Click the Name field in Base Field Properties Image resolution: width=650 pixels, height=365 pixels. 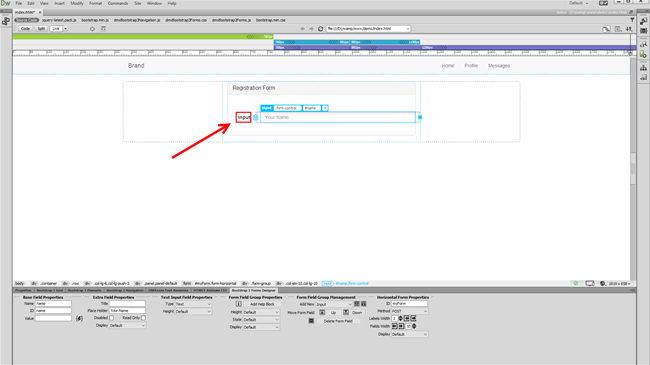53,304
